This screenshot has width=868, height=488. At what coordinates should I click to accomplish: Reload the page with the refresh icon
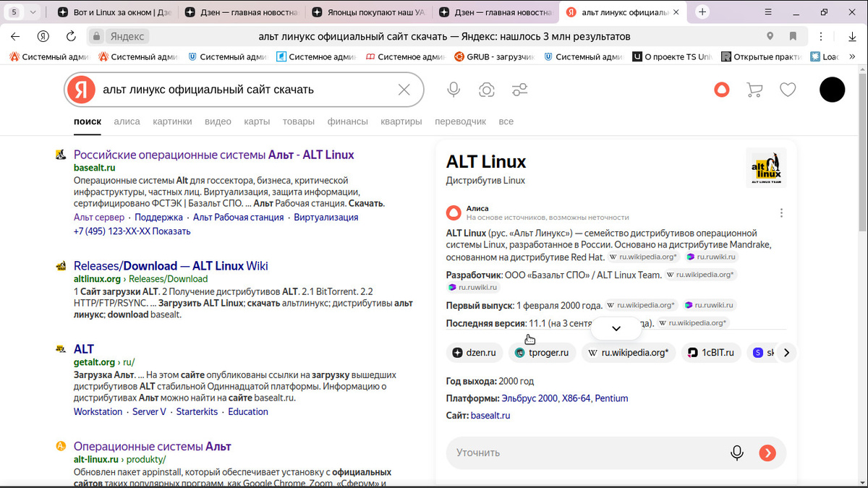point(71,36)
